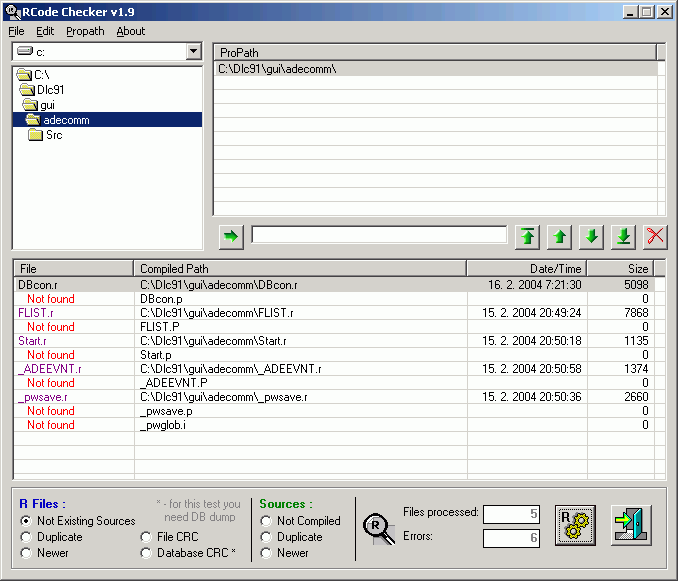The width and height of the screenshot is (678, 581).
Task: Choose Not Compiled under Sources
Action: coord(267,521)
